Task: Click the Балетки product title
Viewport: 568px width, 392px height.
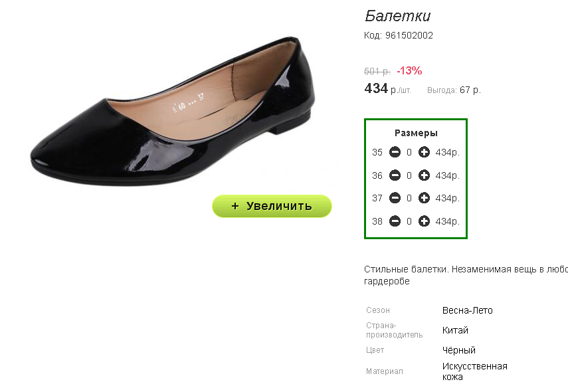Action: click(397, 16)
